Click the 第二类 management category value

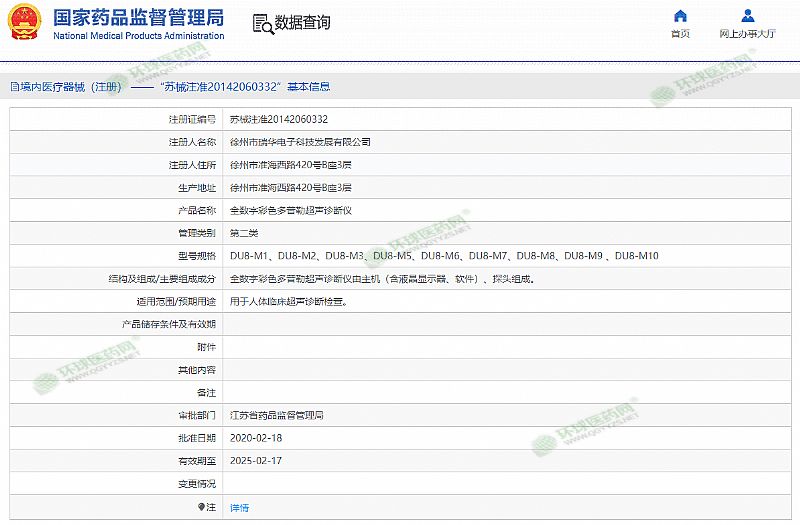pos(244,233)
